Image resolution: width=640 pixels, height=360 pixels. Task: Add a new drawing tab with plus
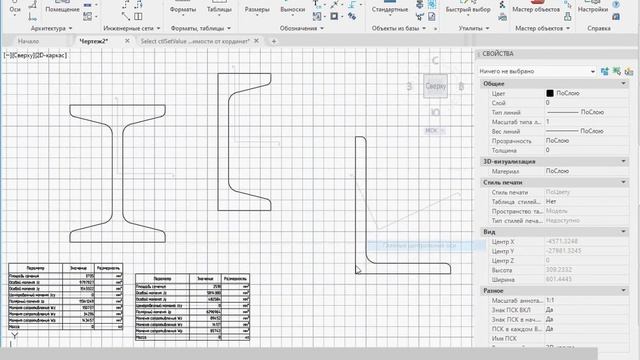274,41
